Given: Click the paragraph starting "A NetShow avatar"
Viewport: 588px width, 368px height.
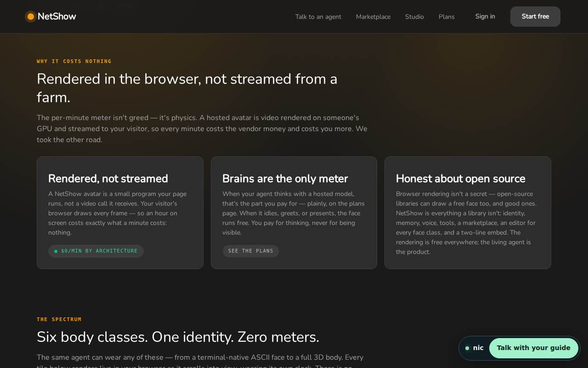Looking at the screenshot, I should [x=117, y=213].
